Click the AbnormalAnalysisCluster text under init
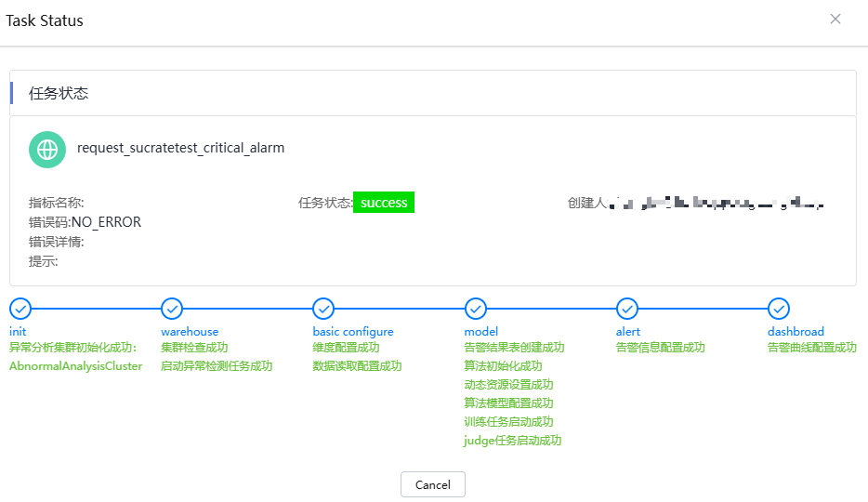This screenshot has width=868, height=502. tap(75, 366)
